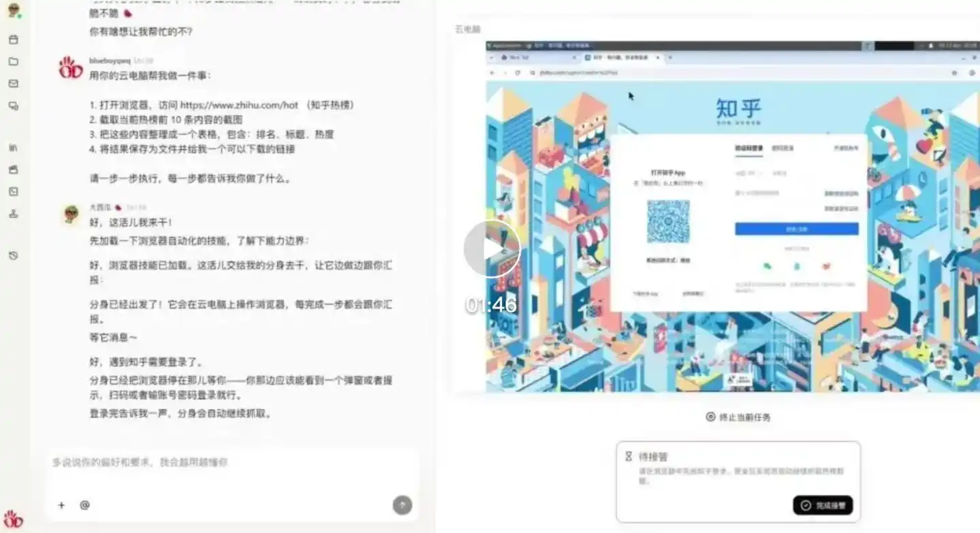
Task: Play the video with the play button
Action: click(x=492, y=248)
